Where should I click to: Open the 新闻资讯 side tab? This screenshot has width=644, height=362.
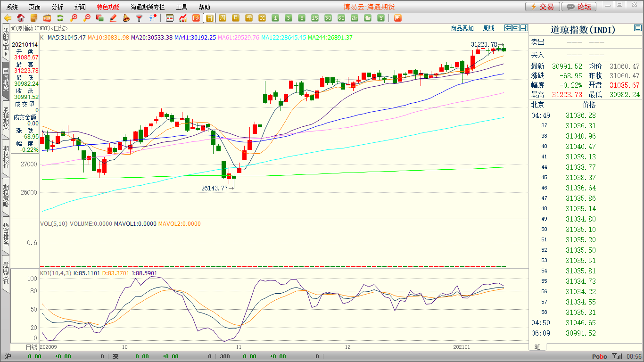(6, 273)
